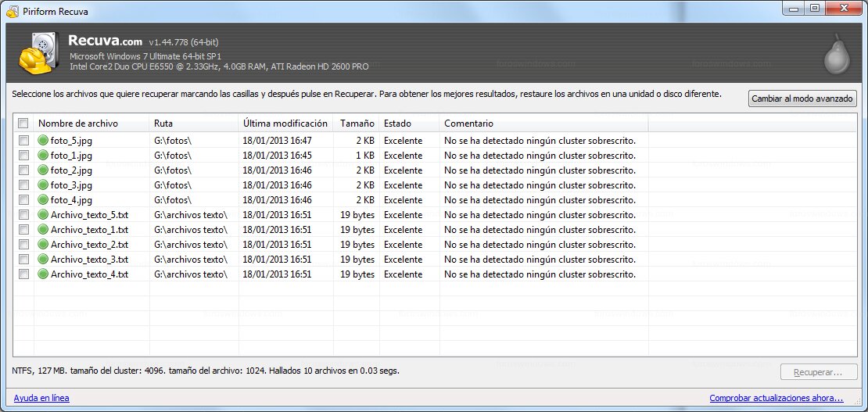Check the box for Archivo_texto_5.txt
The image size is (868, 412).
tap(23, 215)
